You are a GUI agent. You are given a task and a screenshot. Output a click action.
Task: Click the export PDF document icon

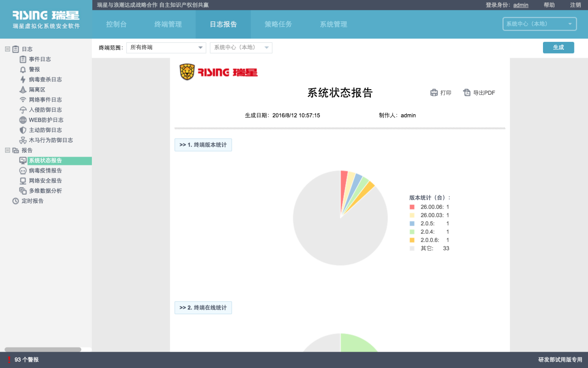467,92
